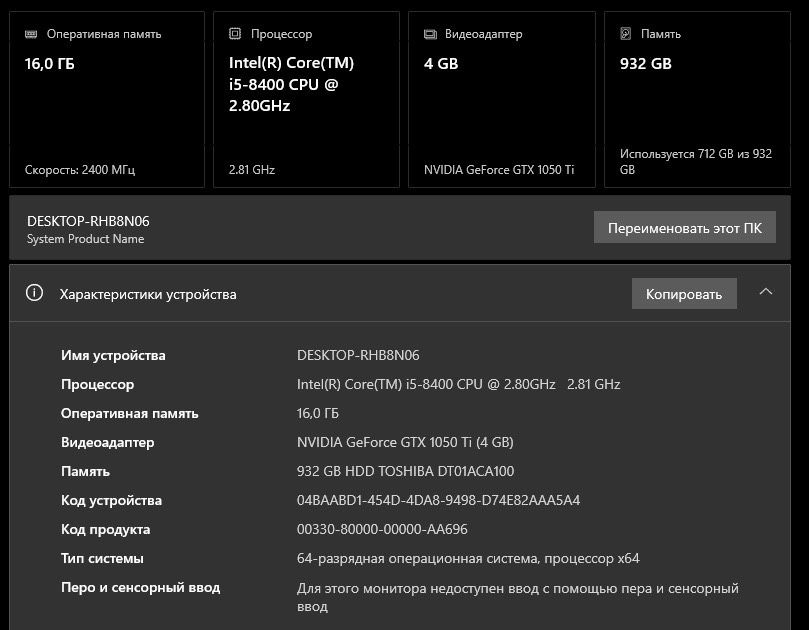Click 16,0 ГБ heading in RAM card
The width and height of the screenshot is (809, 630).
click(x=50, y=64)
